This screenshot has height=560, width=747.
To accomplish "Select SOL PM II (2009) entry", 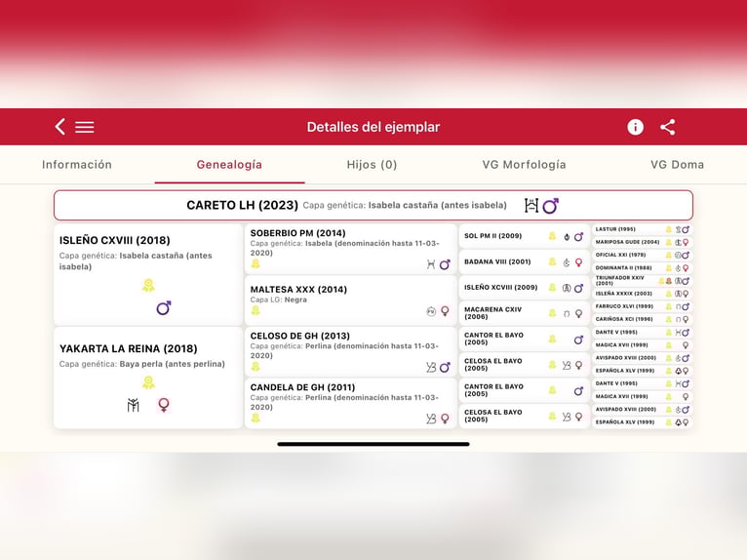I will (x=493, y=236).
